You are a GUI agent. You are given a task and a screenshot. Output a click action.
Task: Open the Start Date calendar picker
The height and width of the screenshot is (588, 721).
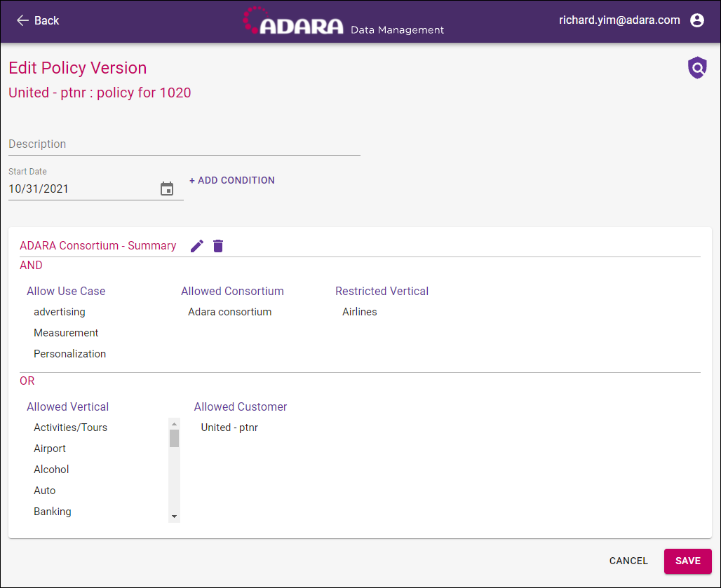click(x=167, y=189)
